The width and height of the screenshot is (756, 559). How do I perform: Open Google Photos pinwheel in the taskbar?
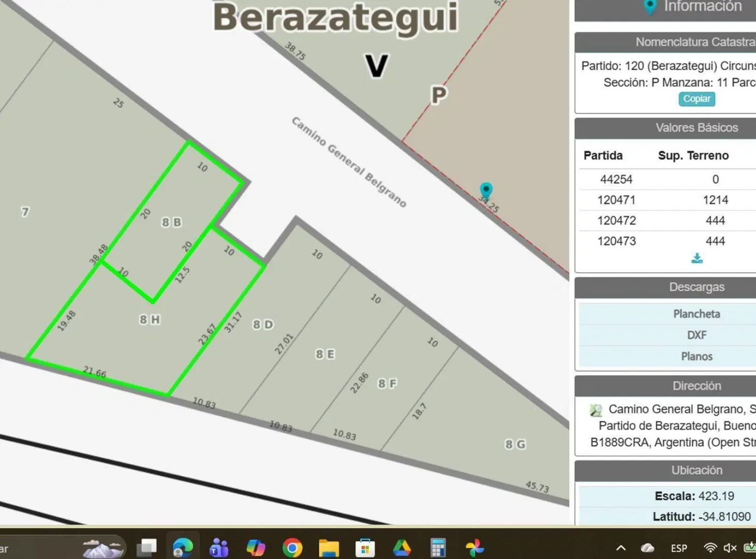(475, 548)
